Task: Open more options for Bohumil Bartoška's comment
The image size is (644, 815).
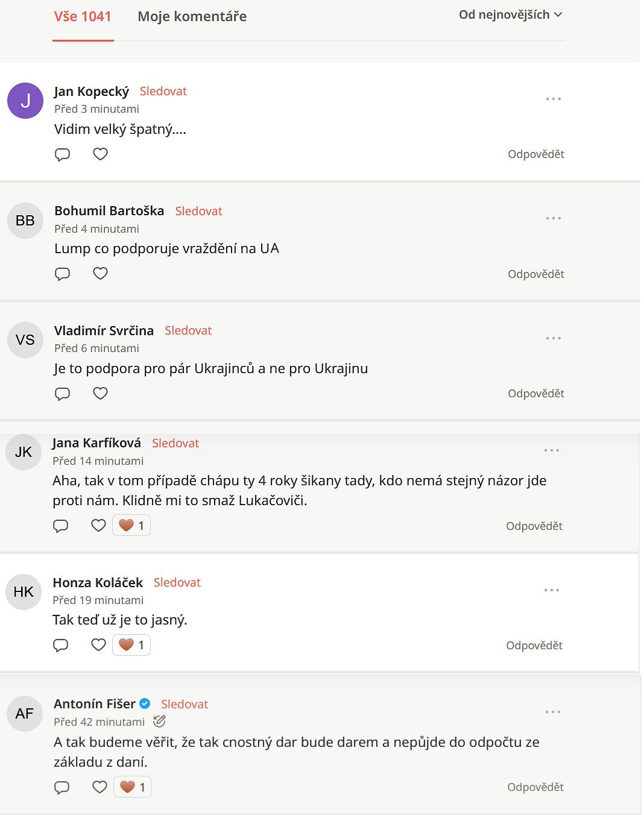Action: [553, 218]
